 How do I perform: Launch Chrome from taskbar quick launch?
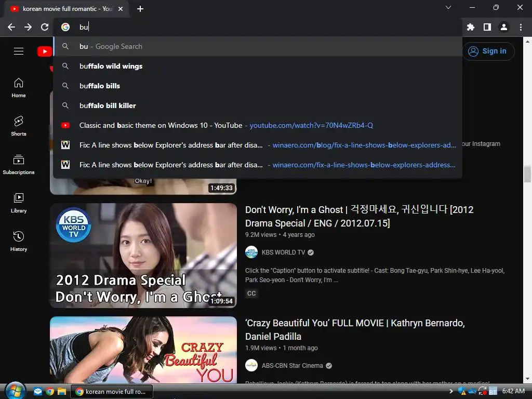pos(50,392)
